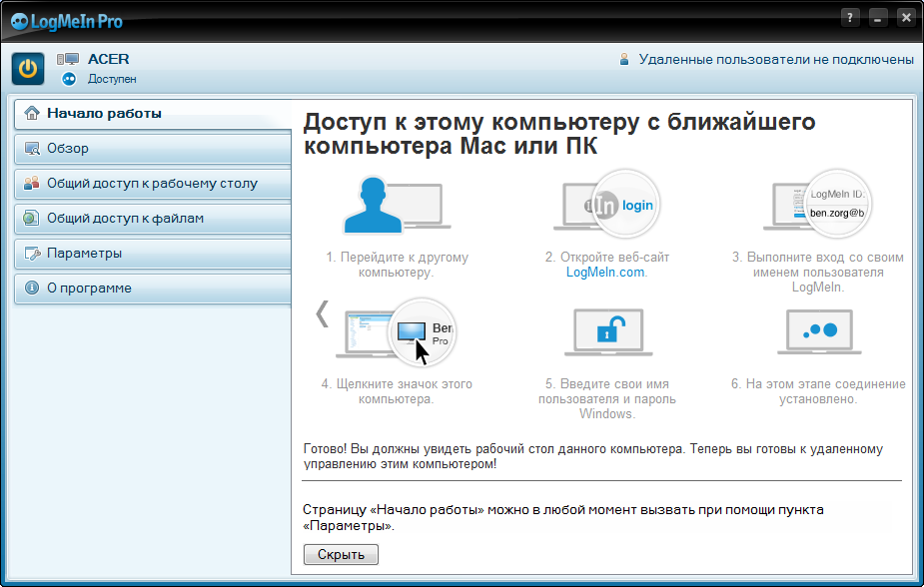The image size is (924, 587).
Task: Open the О программе tab
Action: [153, 288]
